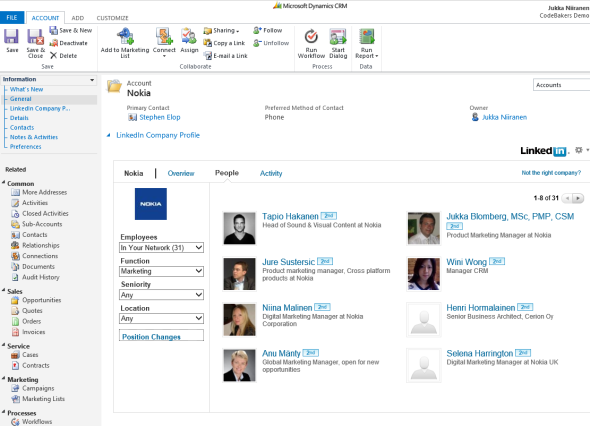Open Closed Activities in sidebar
The height and width of the screenshot is (426, 590).
click(40, 213)
